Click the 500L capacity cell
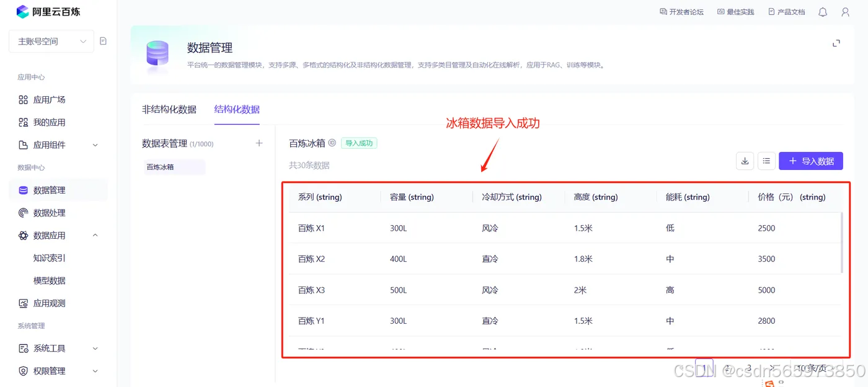The height and width of the screenshot is (387, 868). pyautogui.click(x=399, y=290)
